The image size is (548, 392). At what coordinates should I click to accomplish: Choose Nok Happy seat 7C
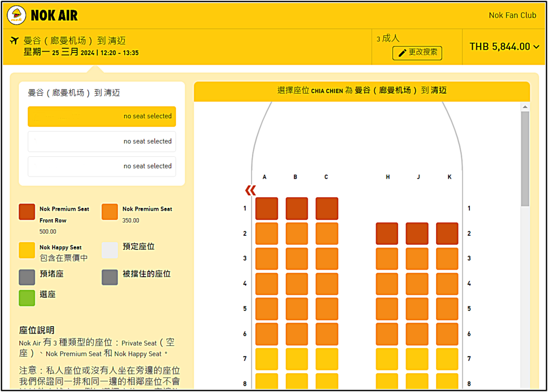(x=327, y=359)
